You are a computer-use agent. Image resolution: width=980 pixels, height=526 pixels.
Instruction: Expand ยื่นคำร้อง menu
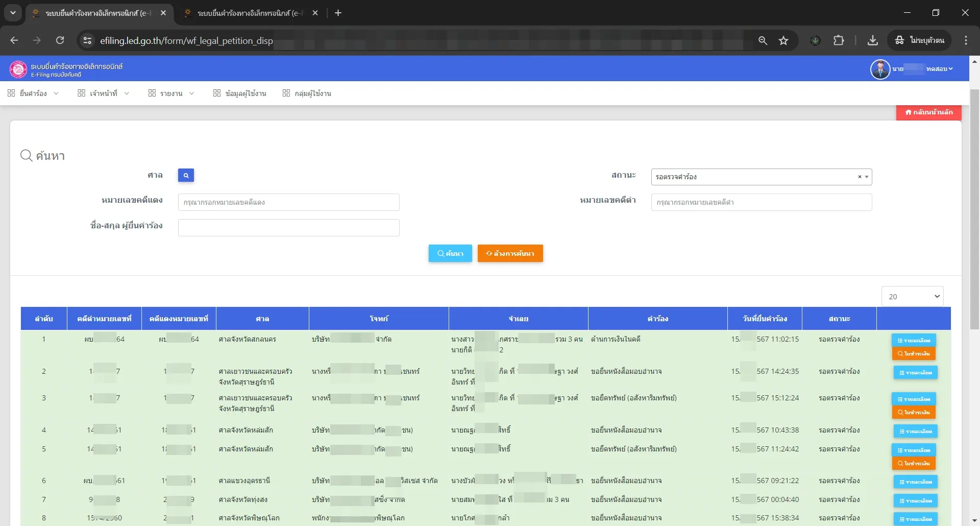coord(33,93)
